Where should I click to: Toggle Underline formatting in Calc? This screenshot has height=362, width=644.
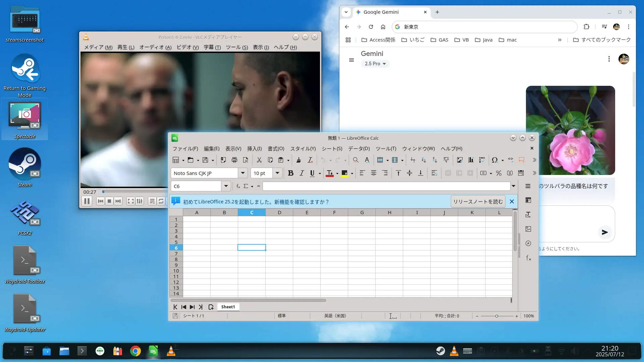coord(312,173)
